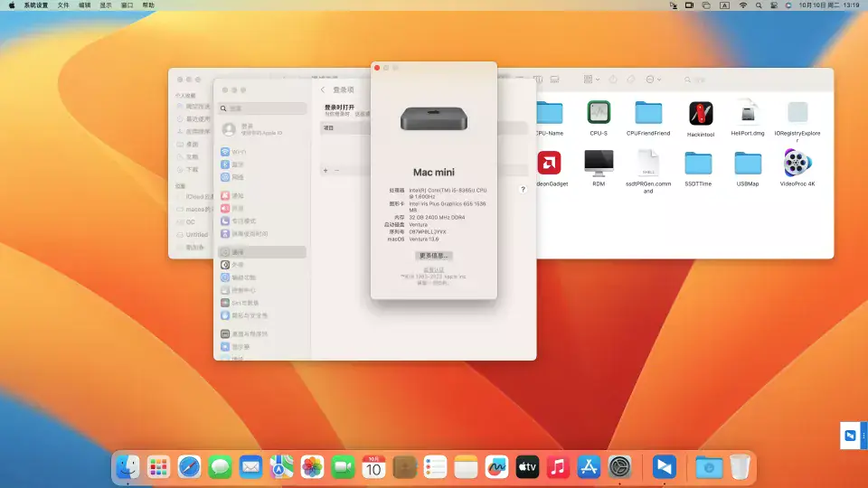868x488 pixels.
Task: Select 桌面 Desktop in Finder sidebar
Action: pyautogui.click(x=193, y=145)
